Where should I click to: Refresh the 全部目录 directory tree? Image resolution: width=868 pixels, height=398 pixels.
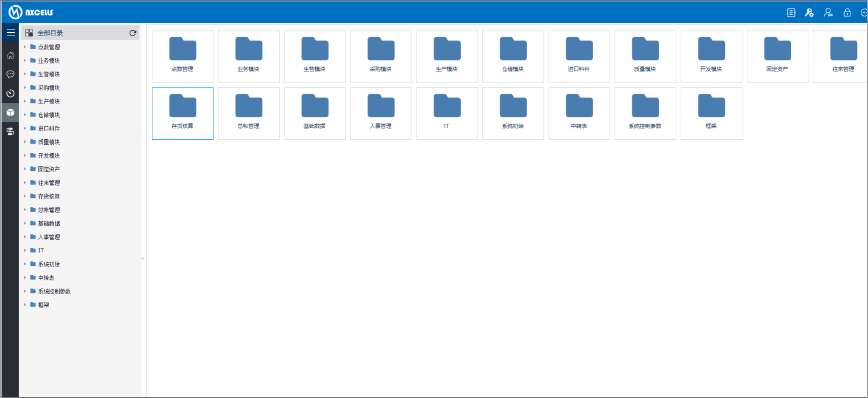[133, 33]
